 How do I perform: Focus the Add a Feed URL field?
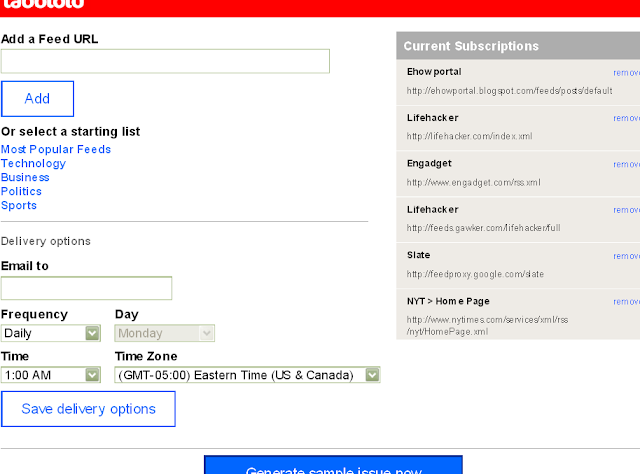click(165, 61)
